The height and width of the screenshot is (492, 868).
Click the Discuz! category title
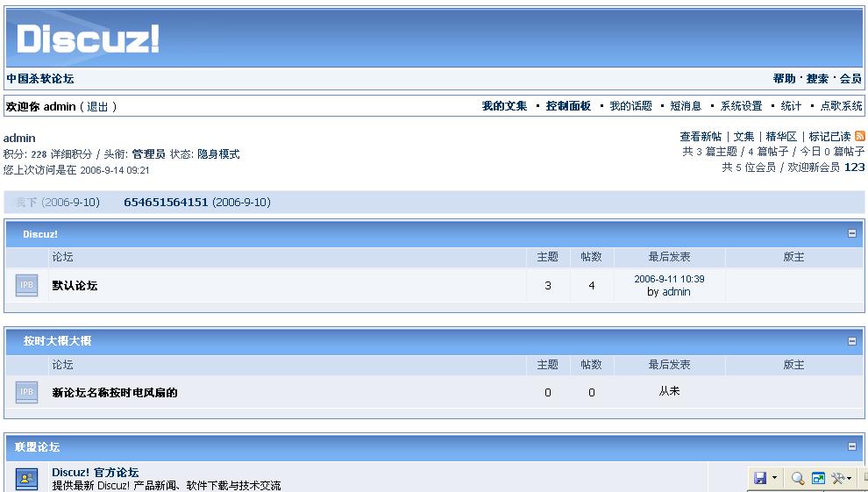coord(39,234)
